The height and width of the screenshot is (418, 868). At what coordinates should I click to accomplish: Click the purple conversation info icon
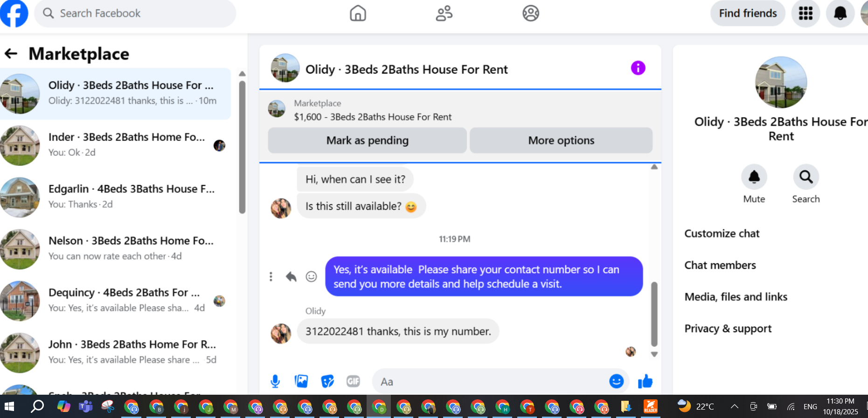(638, 68)
